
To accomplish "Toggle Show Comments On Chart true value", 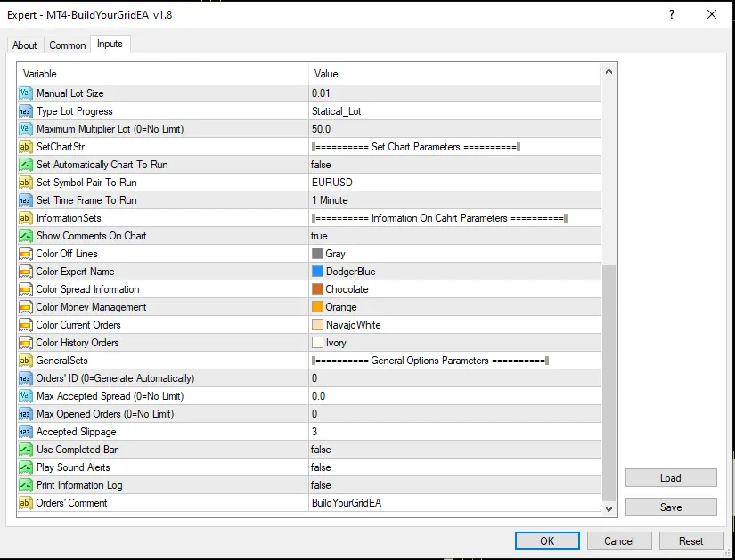I will (454, 236).
